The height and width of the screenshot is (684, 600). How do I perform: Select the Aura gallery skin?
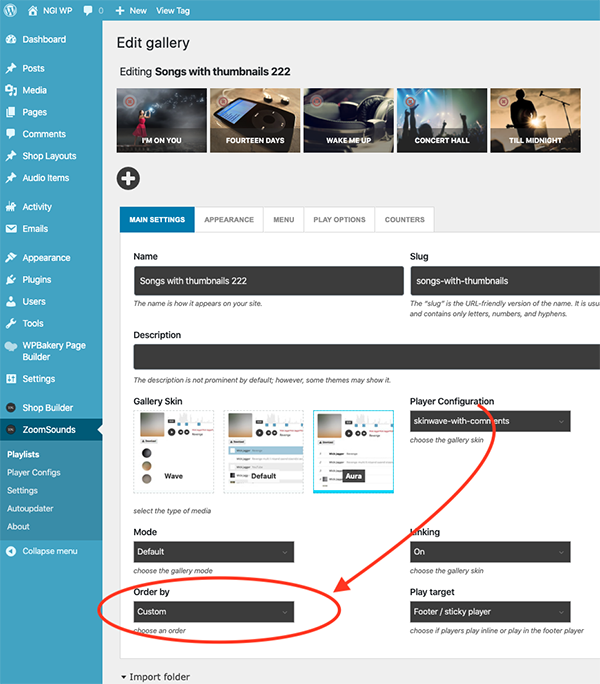coord(353,451)
